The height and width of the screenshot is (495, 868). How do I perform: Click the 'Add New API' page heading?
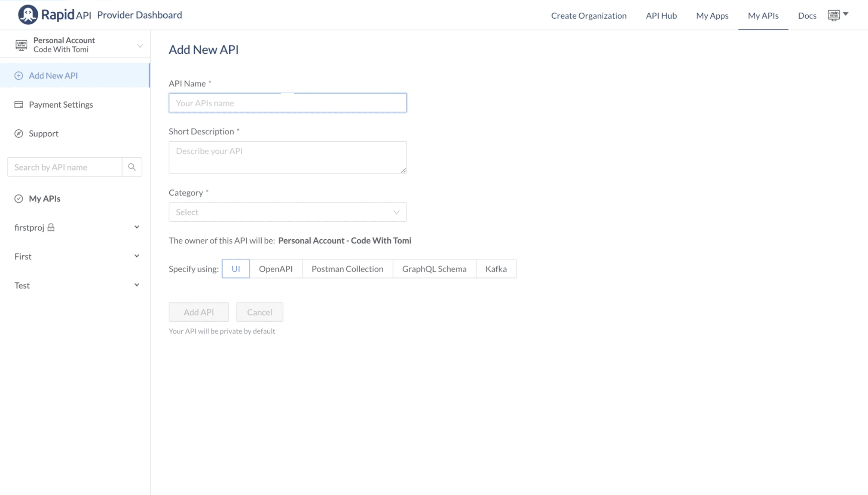(x=203, y=50)
